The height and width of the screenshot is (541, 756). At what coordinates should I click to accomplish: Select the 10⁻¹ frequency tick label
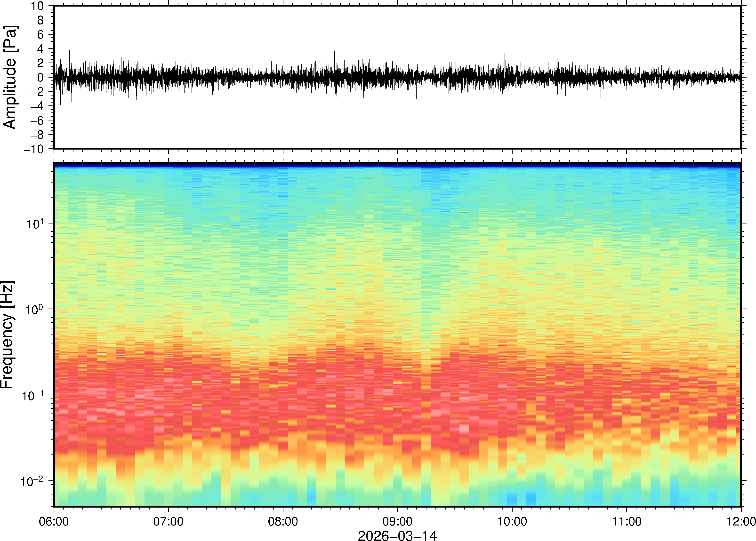(x=32, y=396)
